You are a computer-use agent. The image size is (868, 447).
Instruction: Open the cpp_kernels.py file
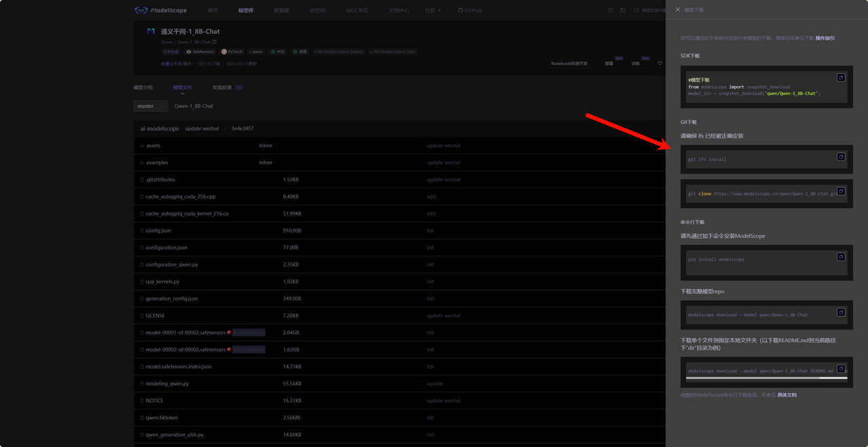[163, 281]
